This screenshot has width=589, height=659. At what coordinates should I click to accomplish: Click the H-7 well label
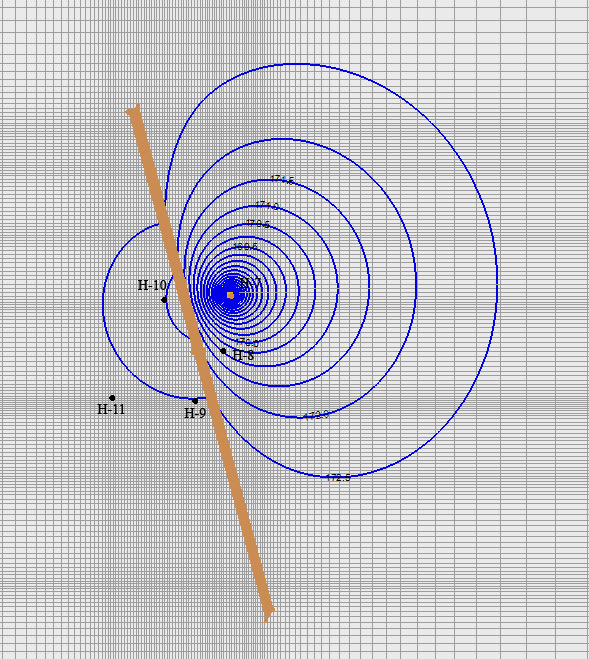click(x=250, y=283)
